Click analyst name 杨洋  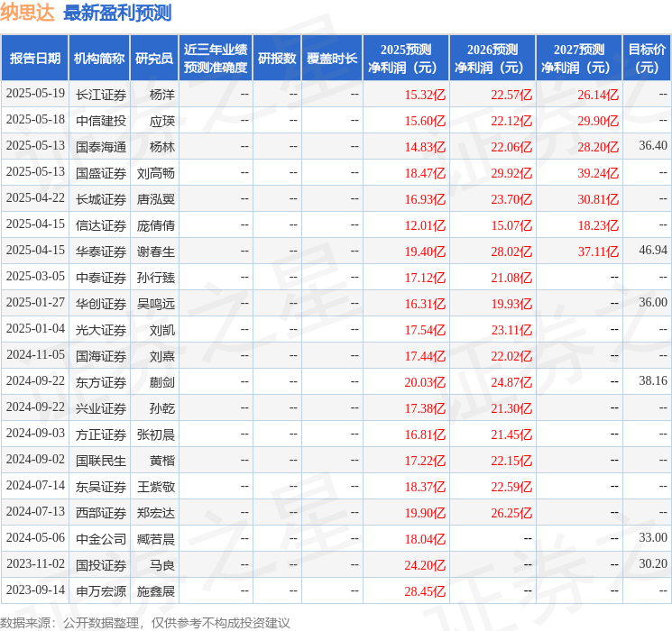(162, 95)
